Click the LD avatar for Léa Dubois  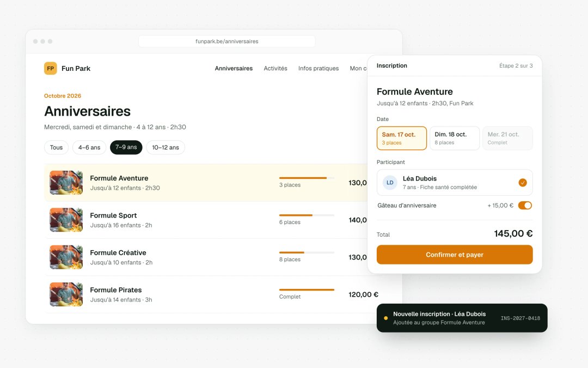point(390,183)
